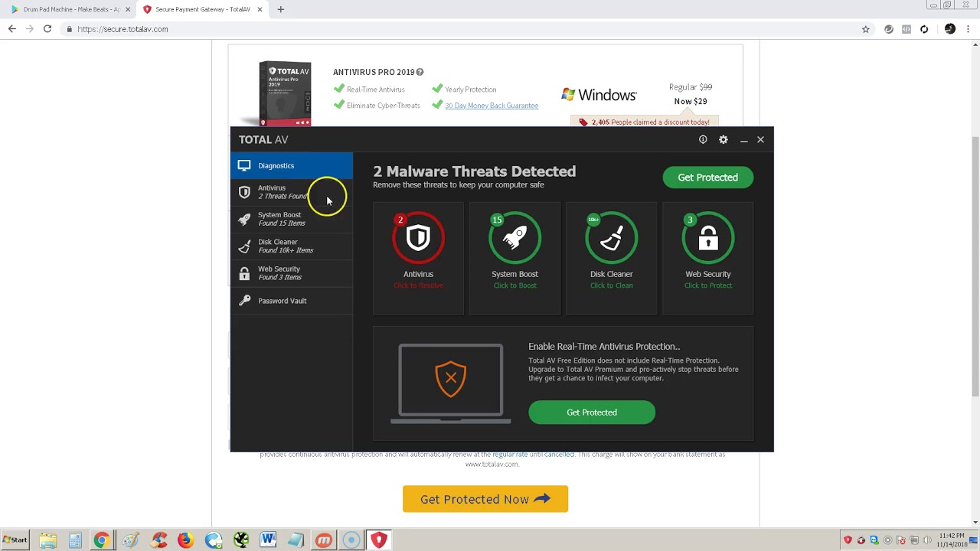Viewport: 980px width, 551px height.
Task: Click the address bar showing secure.totalav.com
Action: 459,29
